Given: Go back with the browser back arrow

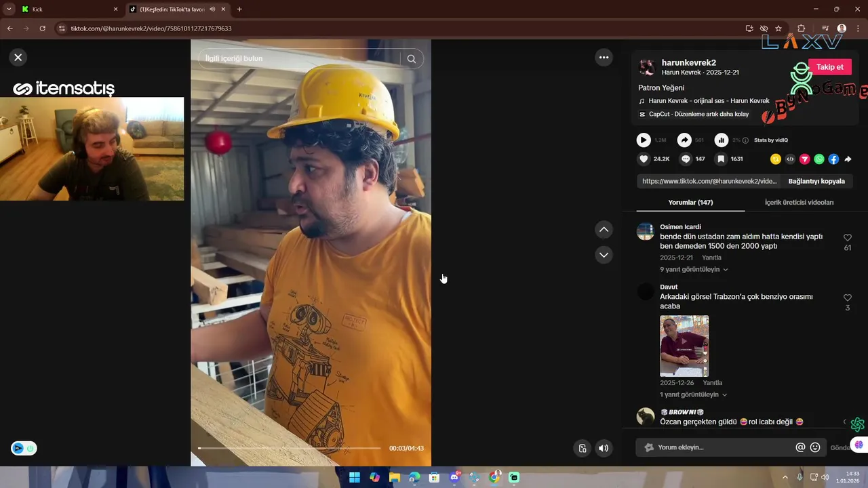Looking at the screenshot, I should pos(9,28).
